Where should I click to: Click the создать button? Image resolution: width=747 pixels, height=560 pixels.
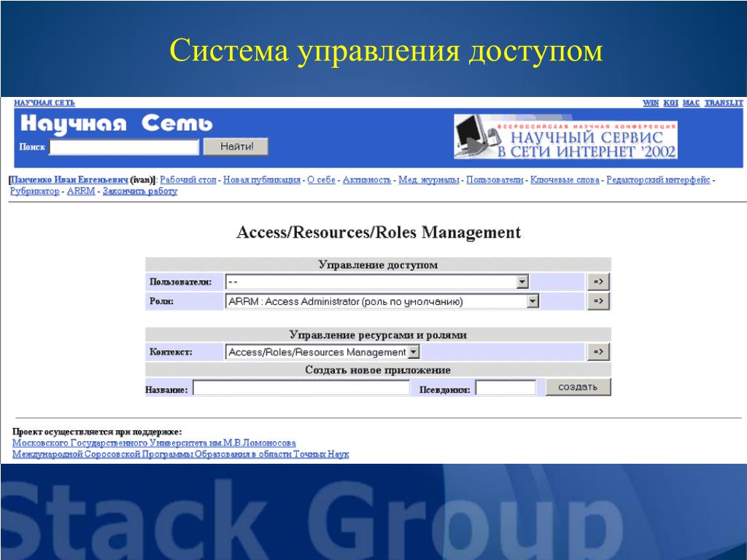click(578, 387)
